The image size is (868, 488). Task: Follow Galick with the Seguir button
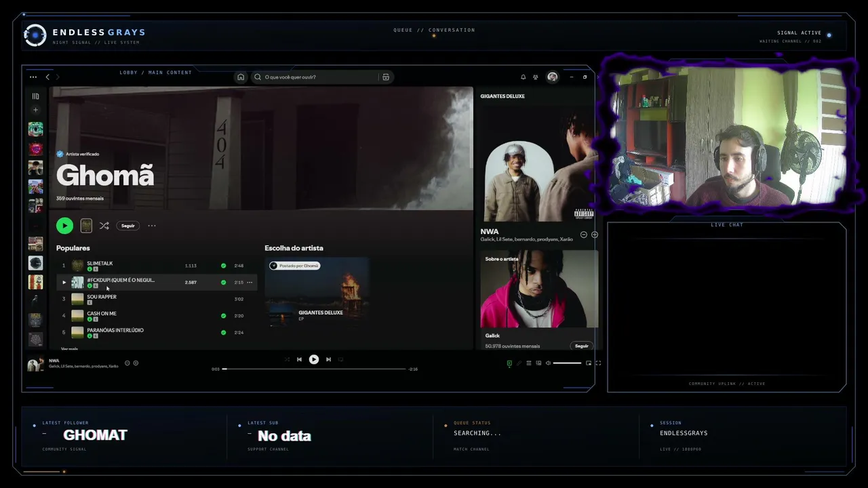582,346
